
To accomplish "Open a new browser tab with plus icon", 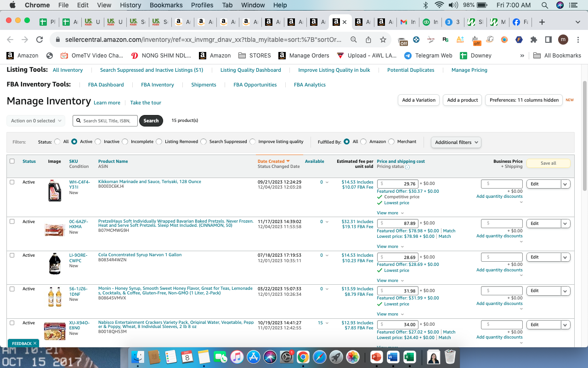I will point(542,22).
